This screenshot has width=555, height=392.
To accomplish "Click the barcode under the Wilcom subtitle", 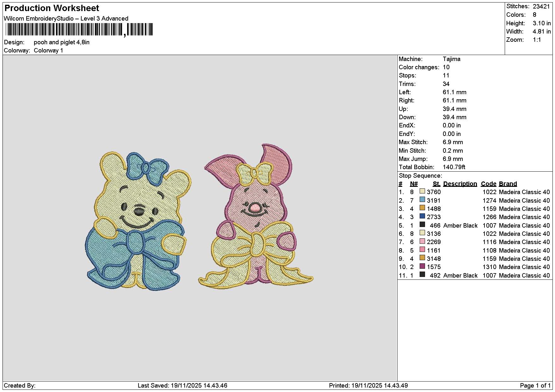I will pyautogui.click(x=79, y=30).
